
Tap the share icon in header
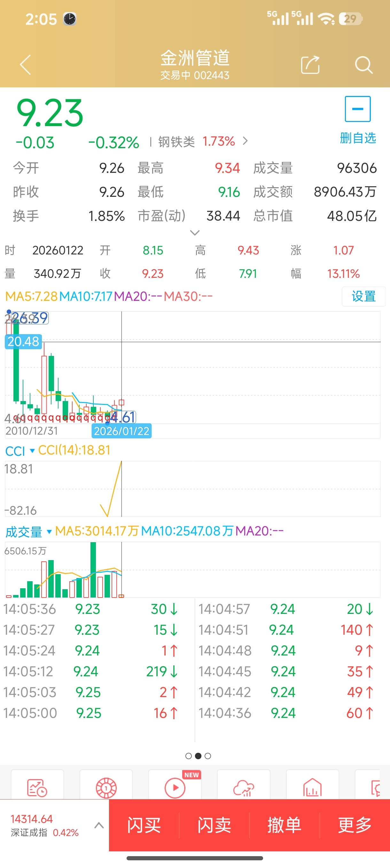click(x=310, y=64)
